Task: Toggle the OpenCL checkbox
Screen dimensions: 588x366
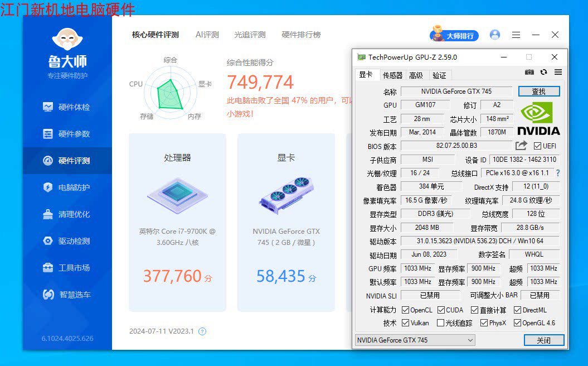Action: [x=405, y=310]
